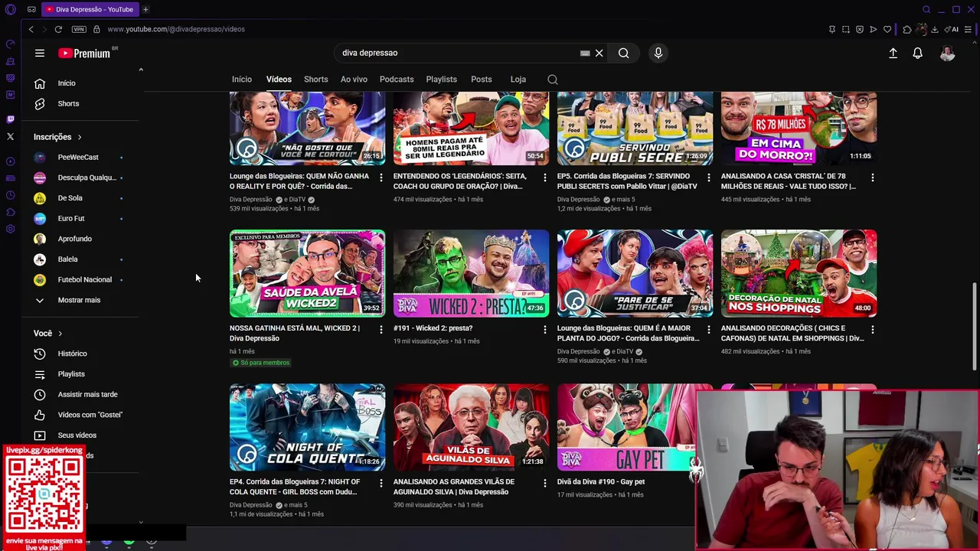Open the browser extensions cube icon

coord(907,29)
